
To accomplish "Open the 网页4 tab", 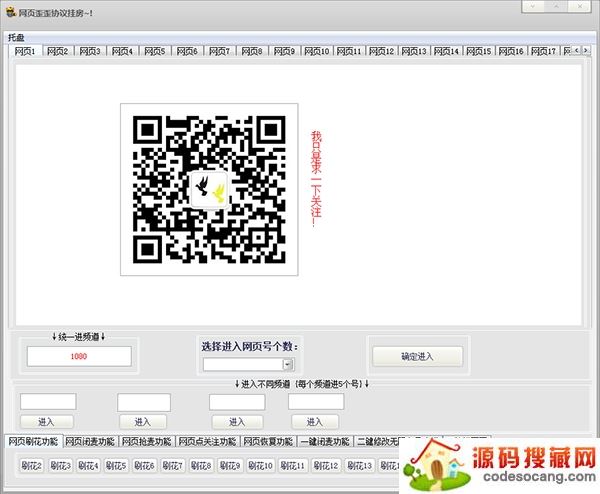I will (122, 51).
